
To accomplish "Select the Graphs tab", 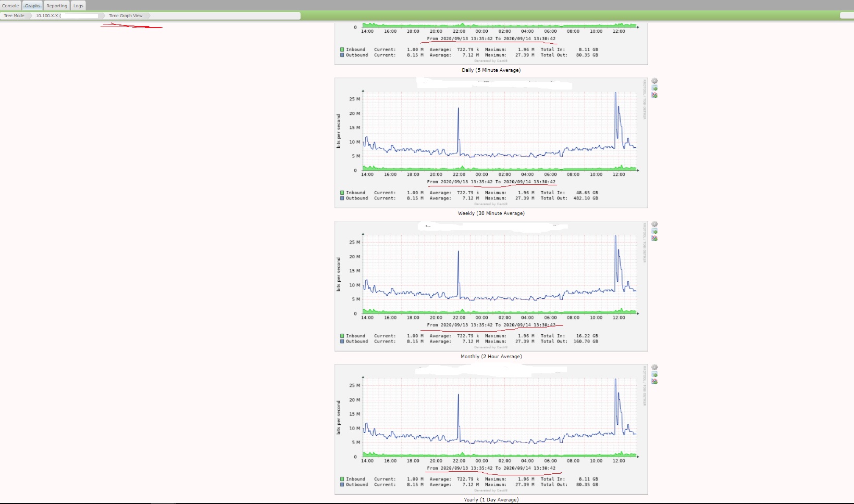I will pyautogui.click(x=32, y=6).
